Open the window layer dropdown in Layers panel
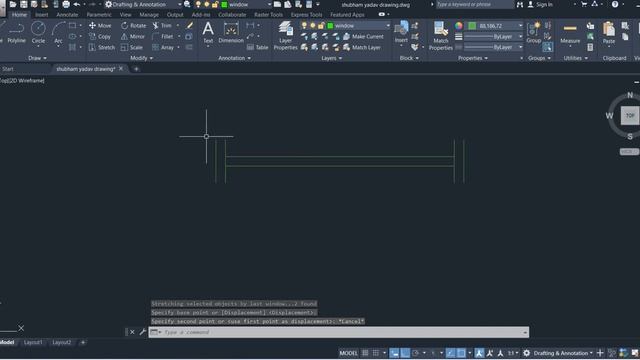 click(387, 25)
